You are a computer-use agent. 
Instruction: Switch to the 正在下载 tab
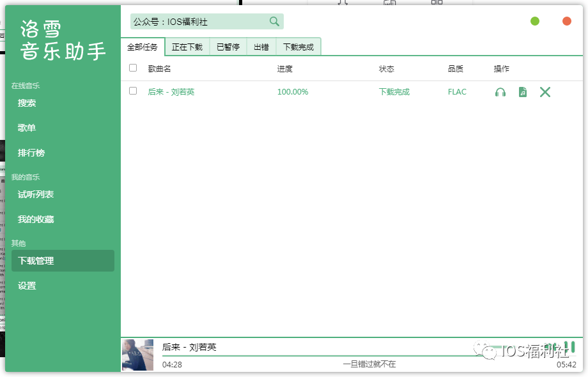(x=187, y=47)
